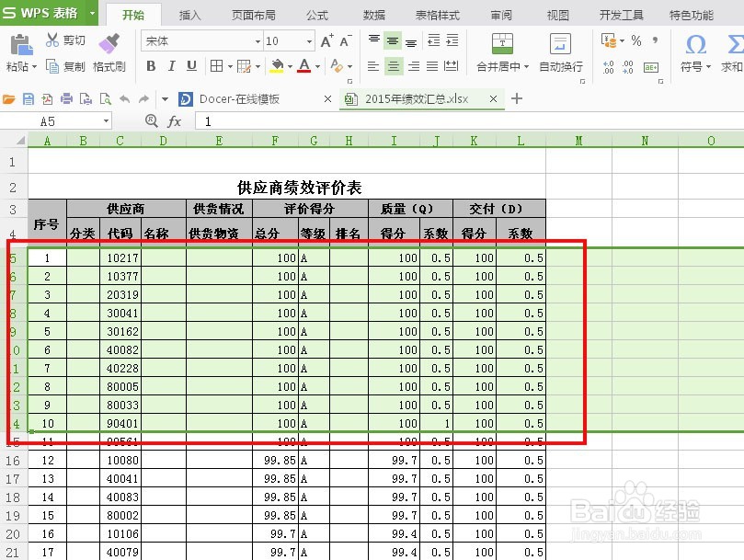Click the formula bar input field

pyautogui.click(x=469, y=121)
